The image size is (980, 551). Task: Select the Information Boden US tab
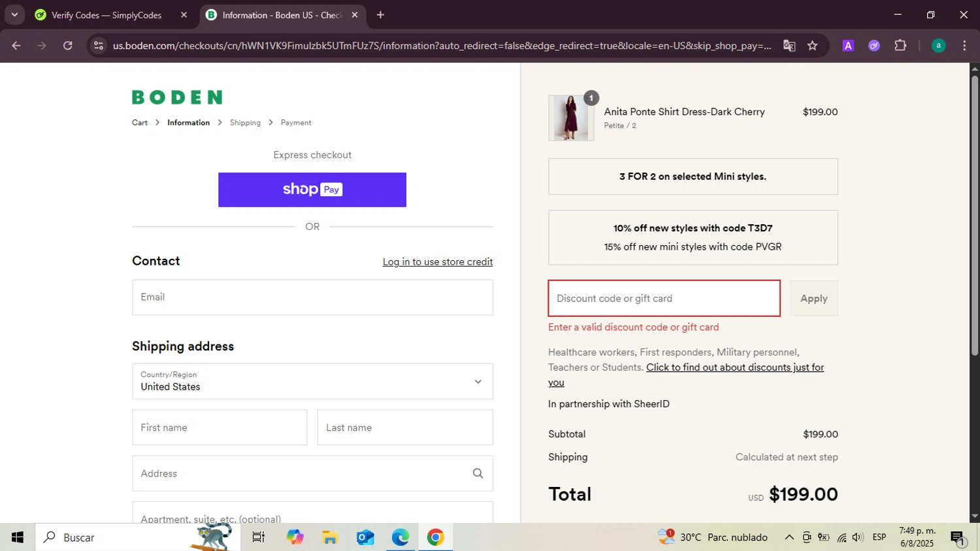[x=281, y=15]
